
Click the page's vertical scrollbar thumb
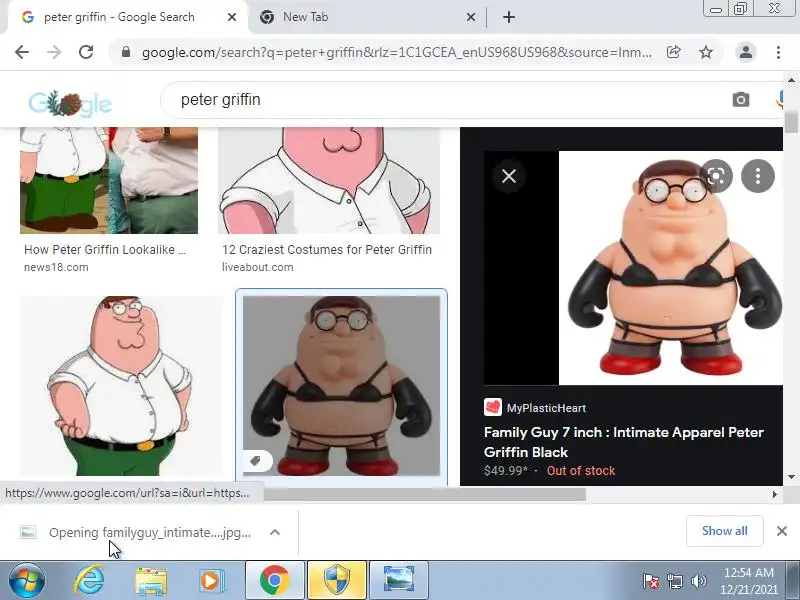791,121
